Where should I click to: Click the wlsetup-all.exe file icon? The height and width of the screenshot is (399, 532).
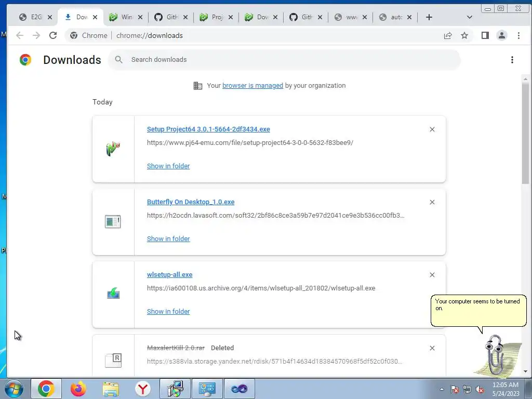click(113, 293)
